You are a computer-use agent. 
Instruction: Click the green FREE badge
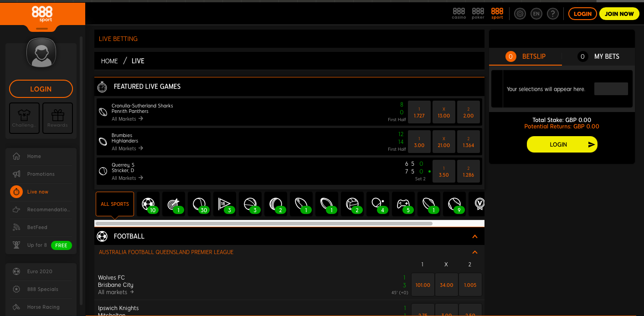tap(61, 245)
